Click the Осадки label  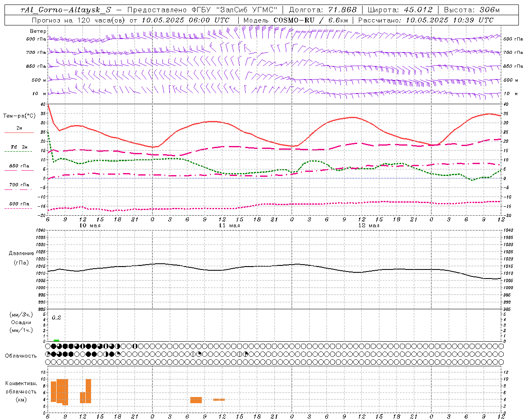pyautogui.click(x=21, y=322)
